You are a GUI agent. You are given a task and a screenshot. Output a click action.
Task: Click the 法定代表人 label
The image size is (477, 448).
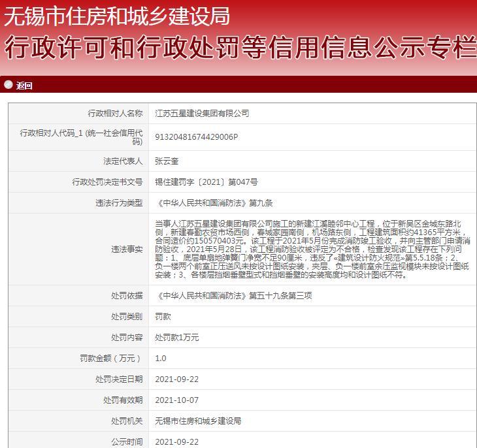coord(123,161)
